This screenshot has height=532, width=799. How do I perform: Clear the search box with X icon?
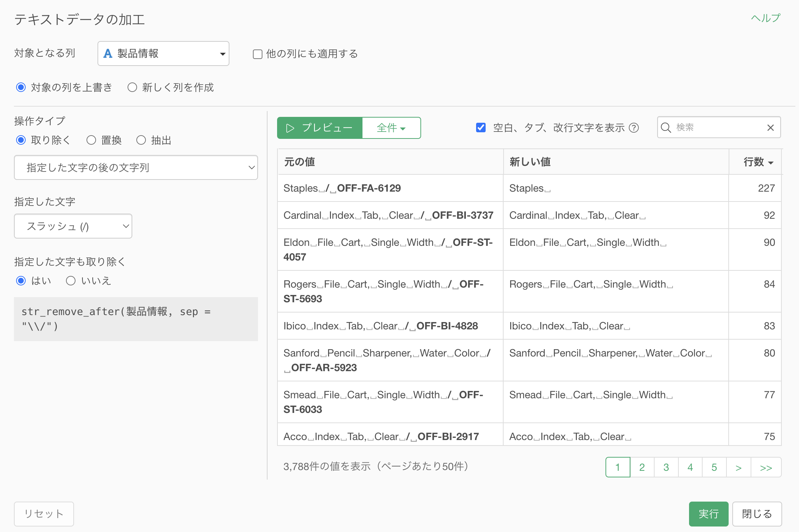click(x=770, y=128)
